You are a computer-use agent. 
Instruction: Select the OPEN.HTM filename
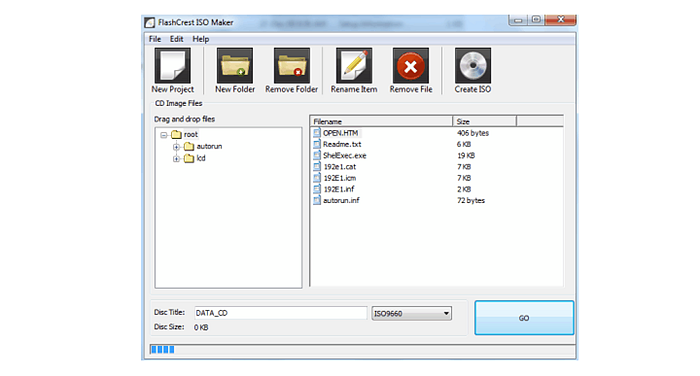point(341,133)
